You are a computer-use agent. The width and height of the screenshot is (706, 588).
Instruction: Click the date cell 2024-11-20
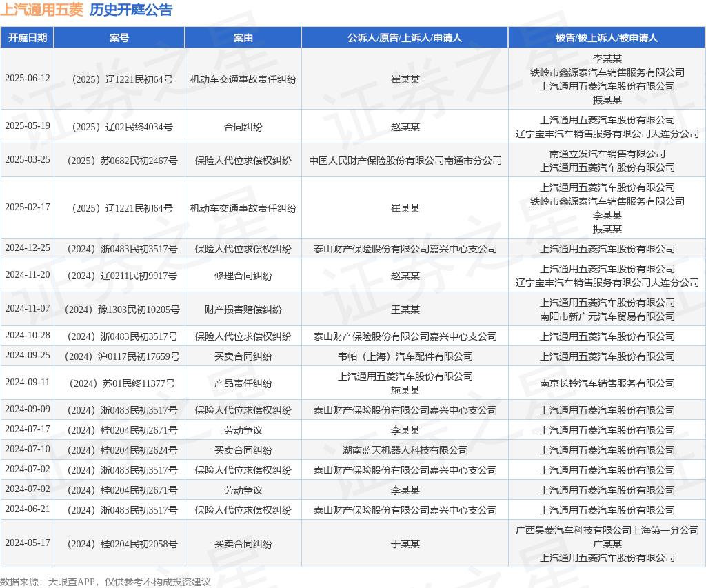[x=28, y=274]
